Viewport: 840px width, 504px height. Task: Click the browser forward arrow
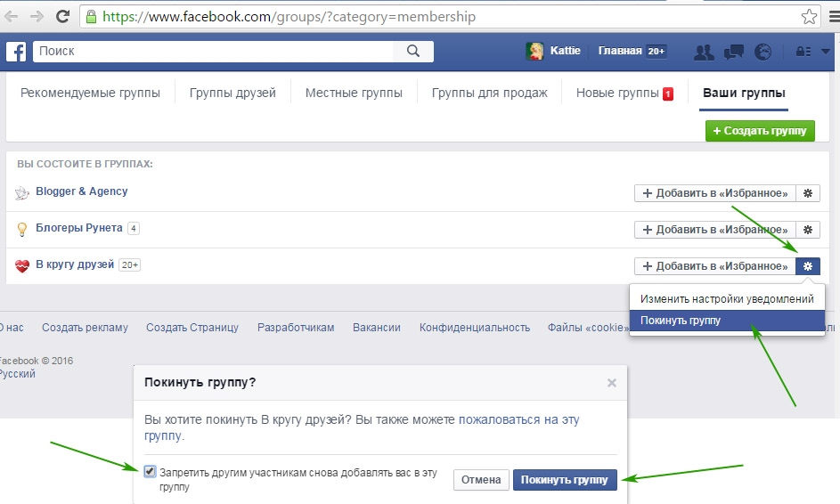[37, 17]
